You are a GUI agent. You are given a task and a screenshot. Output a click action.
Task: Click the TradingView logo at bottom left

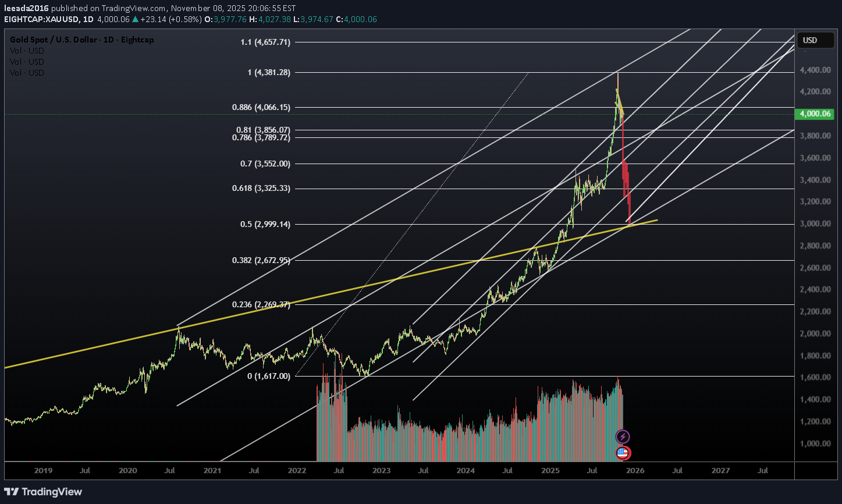pos(44,492)
